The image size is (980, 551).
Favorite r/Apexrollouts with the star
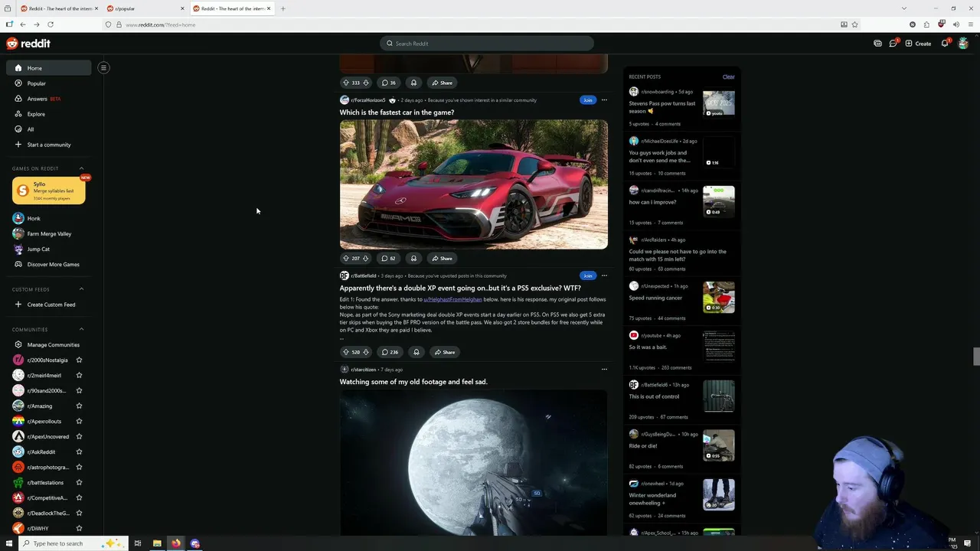point(79,421)
